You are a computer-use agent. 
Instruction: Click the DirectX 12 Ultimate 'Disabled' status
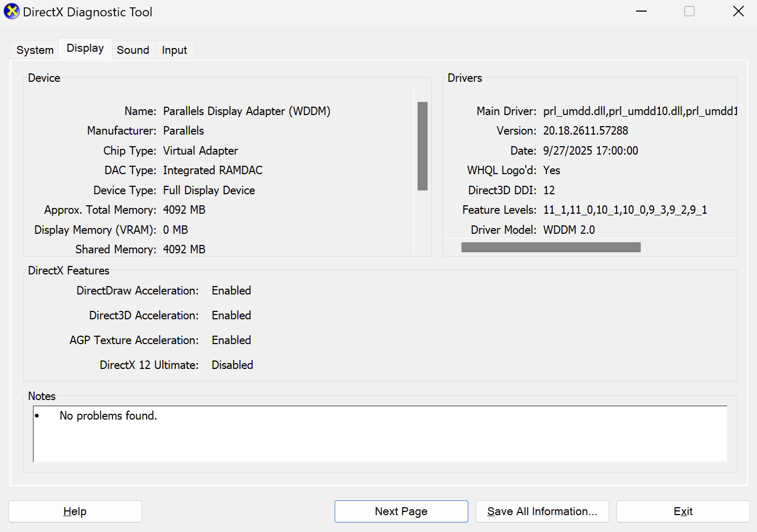point(232,365)
